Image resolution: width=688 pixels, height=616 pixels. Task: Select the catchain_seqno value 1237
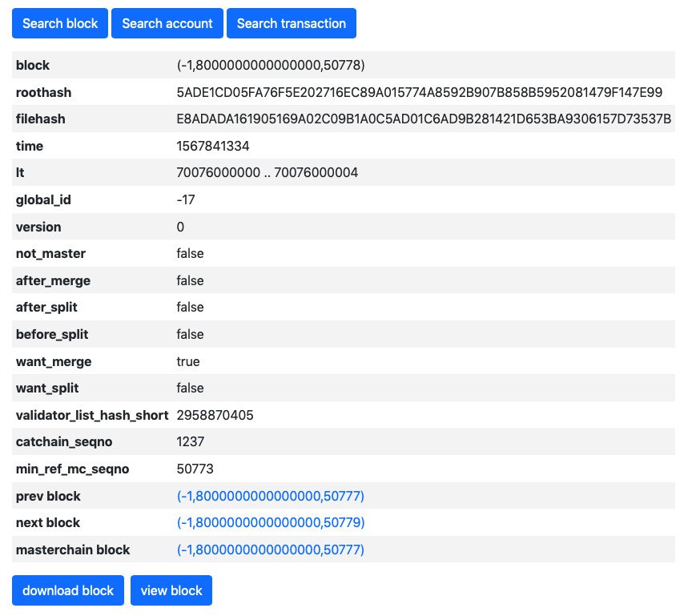coord(191,442)
